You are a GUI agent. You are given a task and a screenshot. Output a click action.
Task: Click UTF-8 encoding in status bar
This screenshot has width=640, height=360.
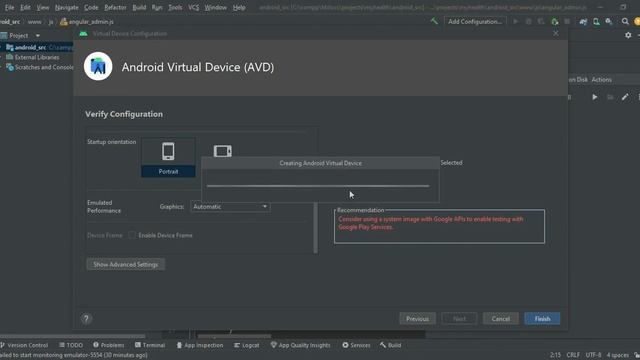pos(593,355)
